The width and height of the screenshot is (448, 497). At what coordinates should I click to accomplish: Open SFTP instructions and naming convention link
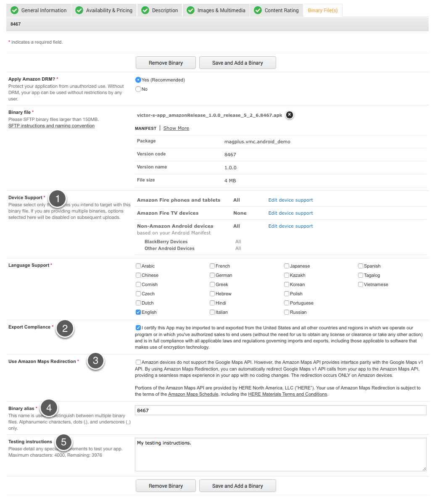51,126
